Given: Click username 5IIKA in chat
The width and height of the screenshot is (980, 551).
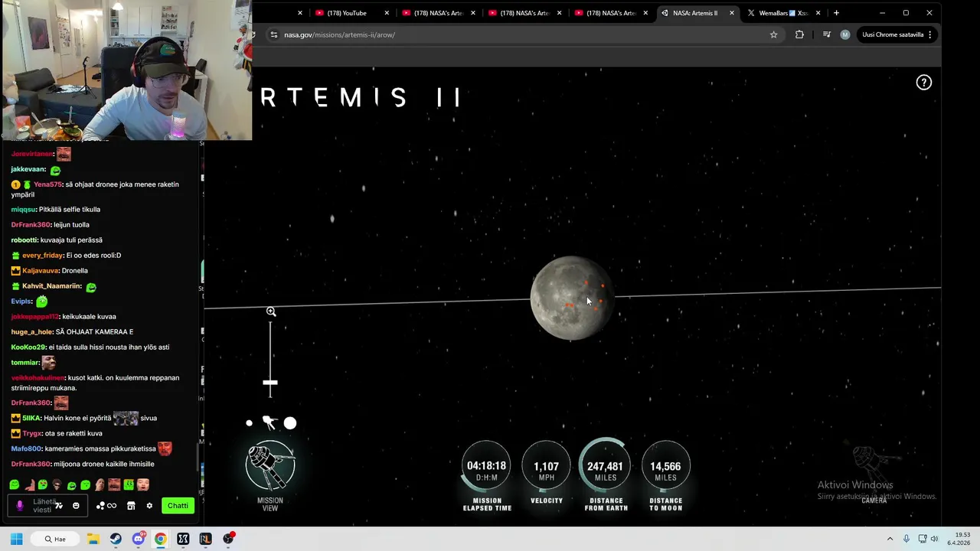Looking at the screenshot, I should 31,419.
